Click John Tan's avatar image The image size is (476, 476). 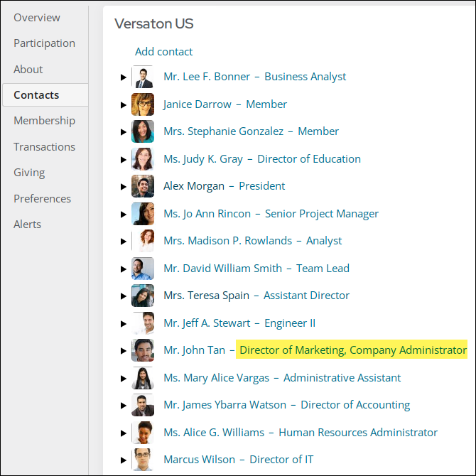click(x=143, y=350)
